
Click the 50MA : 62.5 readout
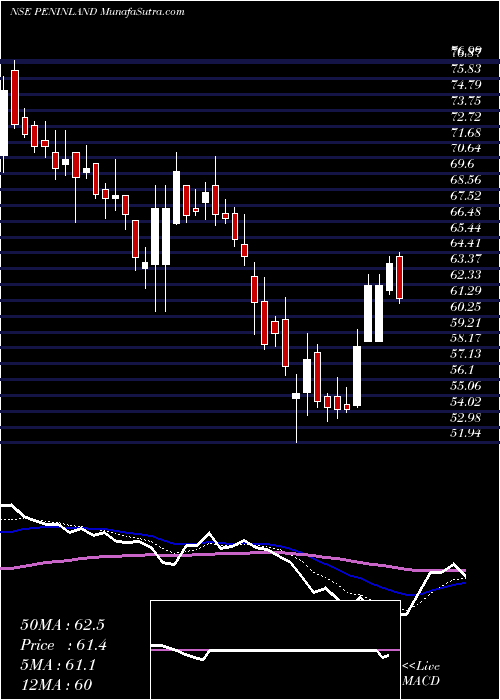point(62,625)
